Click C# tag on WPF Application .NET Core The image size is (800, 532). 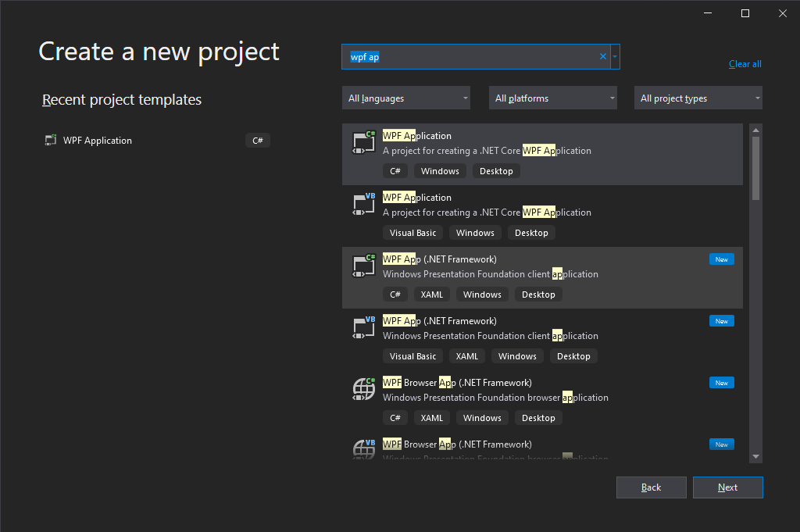point(395,171)
